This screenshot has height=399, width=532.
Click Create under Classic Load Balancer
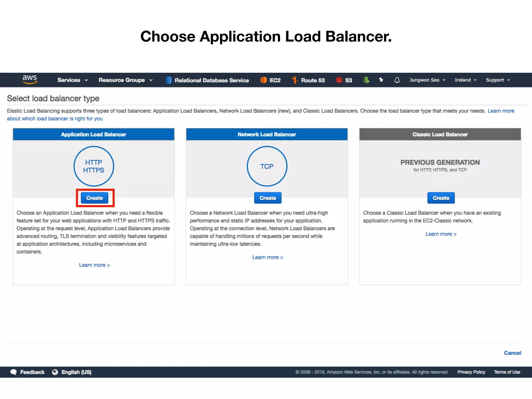[441, 198]
